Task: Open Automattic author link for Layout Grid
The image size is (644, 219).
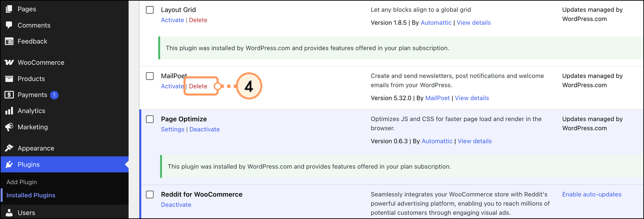Action: (x=436, y=23)
